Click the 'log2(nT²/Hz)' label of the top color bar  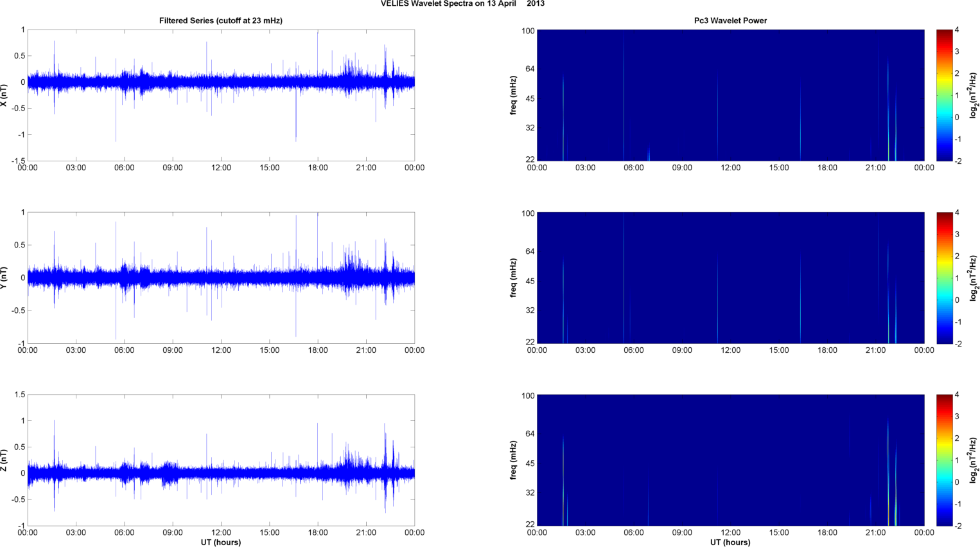(x=974, y=95)
